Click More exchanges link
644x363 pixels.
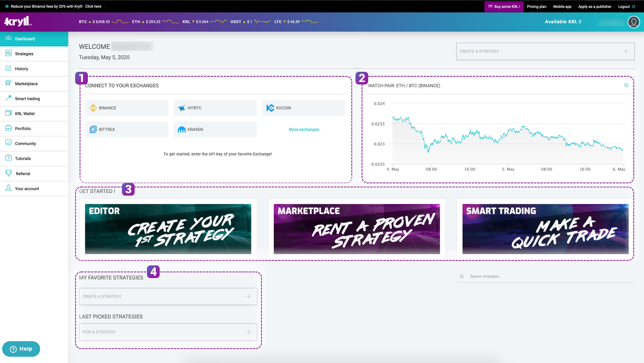(304, 129)
